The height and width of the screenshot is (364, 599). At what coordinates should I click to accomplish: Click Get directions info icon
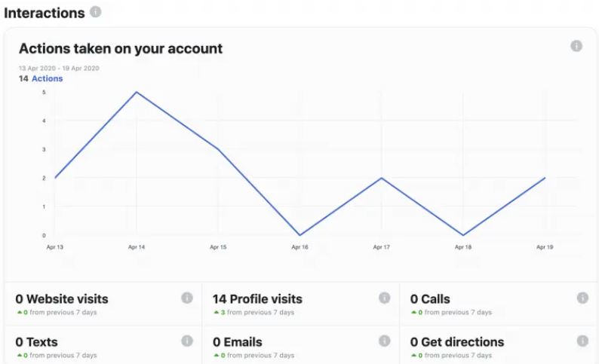582,341
